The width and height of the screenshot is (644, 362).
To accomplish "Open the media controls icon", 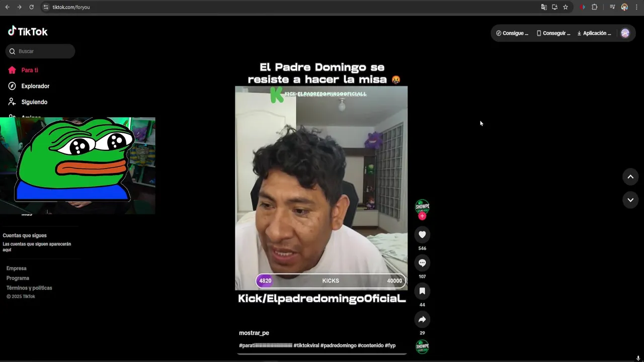I will pos(612,7).
